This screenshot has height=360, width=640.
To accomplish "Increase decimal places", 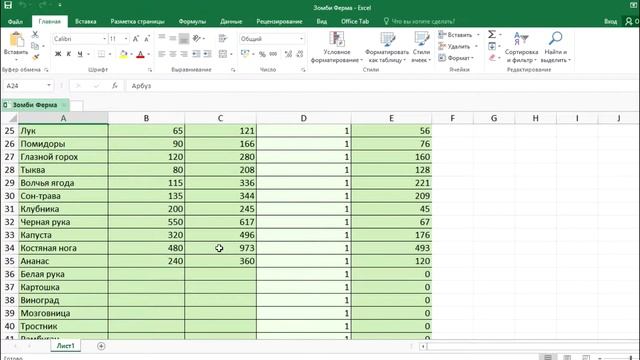I will click(x=288, y=54).
